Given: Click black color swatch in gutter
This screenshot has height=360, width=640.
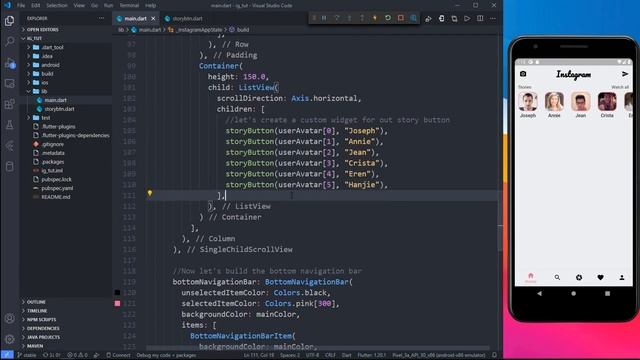Looking at the screenshot, I should [117, 293].
